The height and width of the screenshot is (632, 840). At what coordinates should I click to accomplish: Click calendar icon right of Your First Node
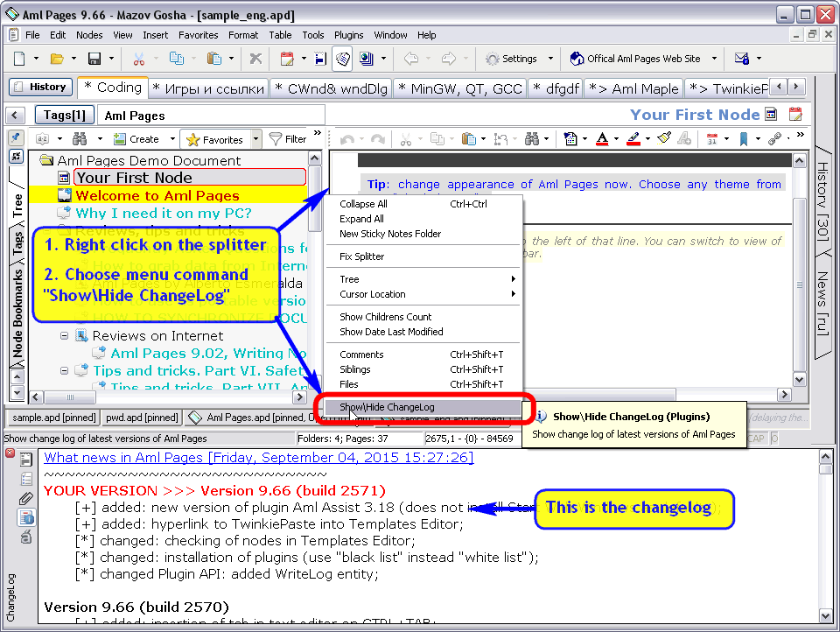[x=795, y=114]
